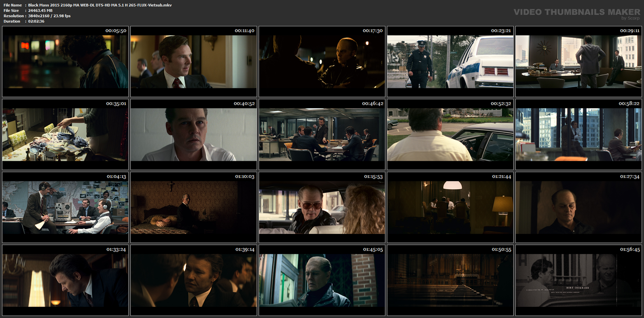Select the office frame at 00:29:11

click(x=579, y=61)
